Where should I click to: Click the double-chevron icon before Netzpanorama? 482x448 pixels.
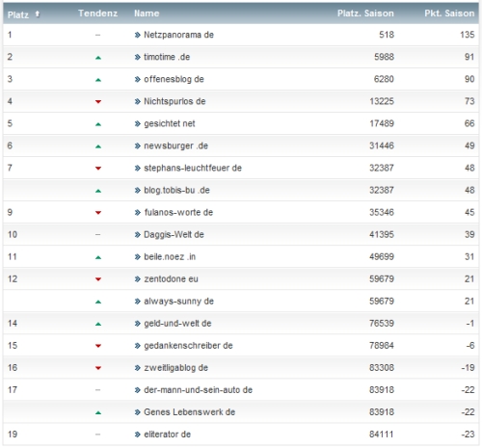138,35
